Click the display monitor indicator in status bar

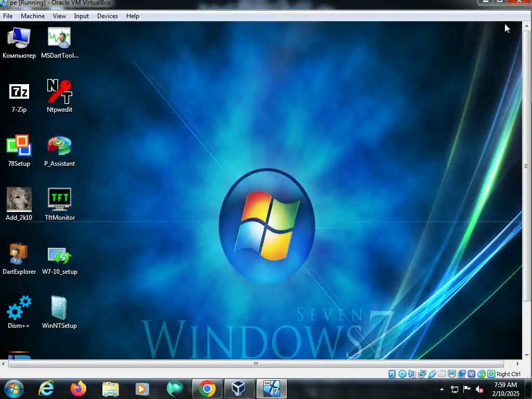click(451, 374)
